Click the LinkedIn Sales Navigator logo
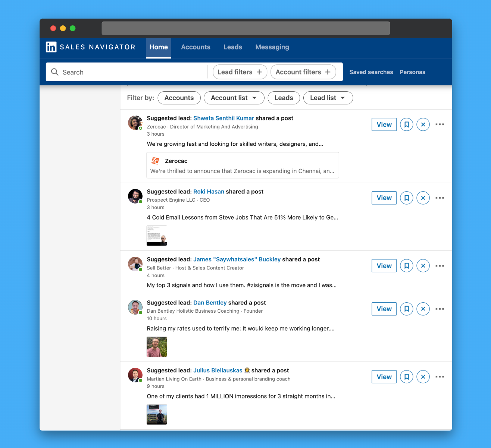491x448 pixels. (x=90, y=47)
